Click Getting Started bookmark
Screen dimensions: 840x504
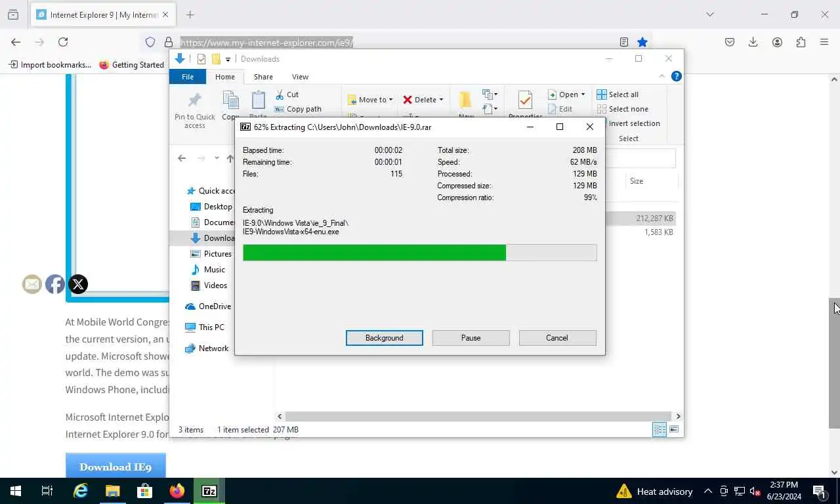tap(131, 65)
